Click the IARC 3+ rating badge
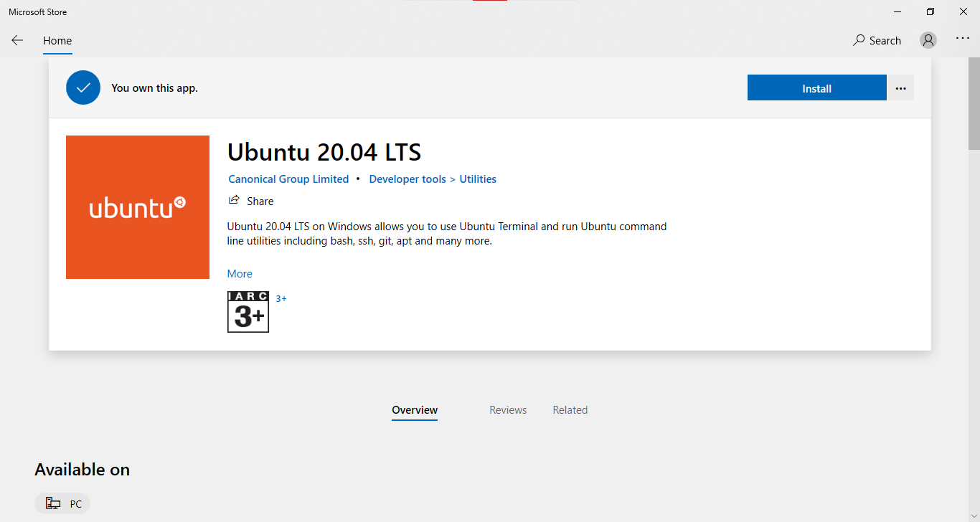The image size is (980, 522). [x=248, y=312]
